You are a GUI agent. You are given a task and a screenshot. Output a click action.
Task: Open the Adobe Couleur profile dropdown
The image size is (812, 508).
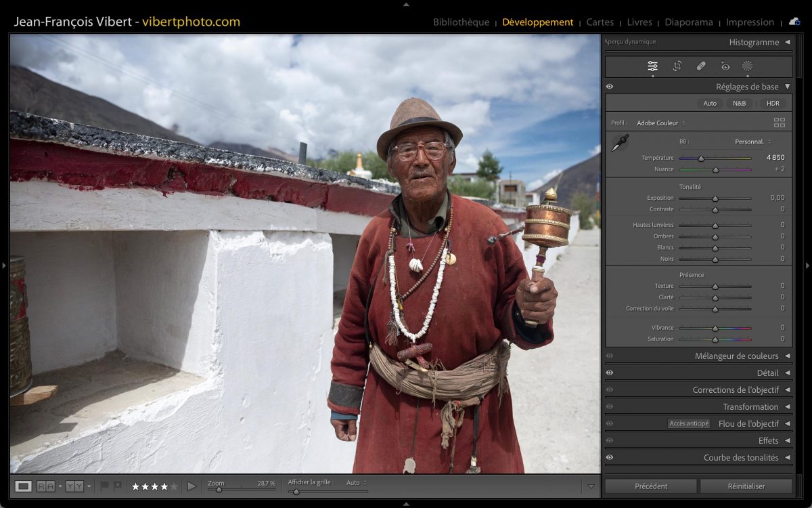pos(660,123)
